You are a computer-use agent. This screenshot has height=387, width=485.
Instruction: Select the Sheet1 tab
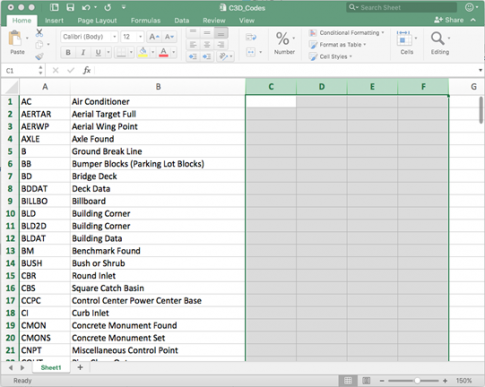point(51,367)
